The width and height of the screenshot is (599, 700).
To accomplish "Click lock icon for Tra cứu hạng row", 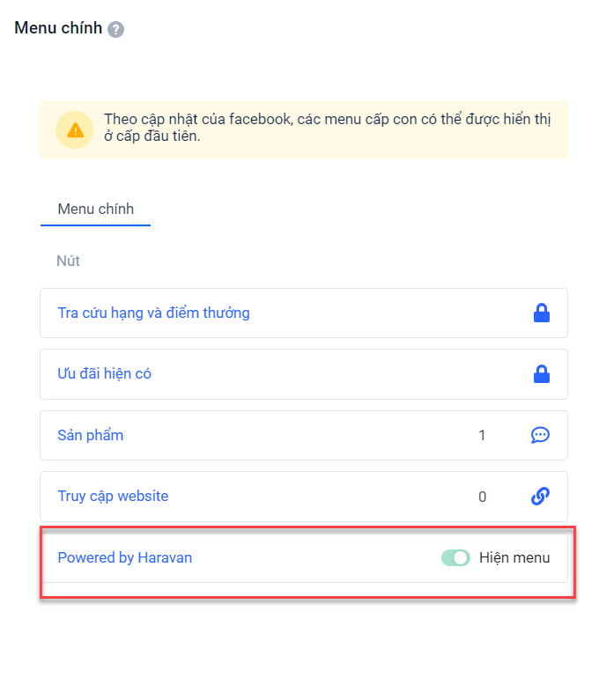I will 541,313.
